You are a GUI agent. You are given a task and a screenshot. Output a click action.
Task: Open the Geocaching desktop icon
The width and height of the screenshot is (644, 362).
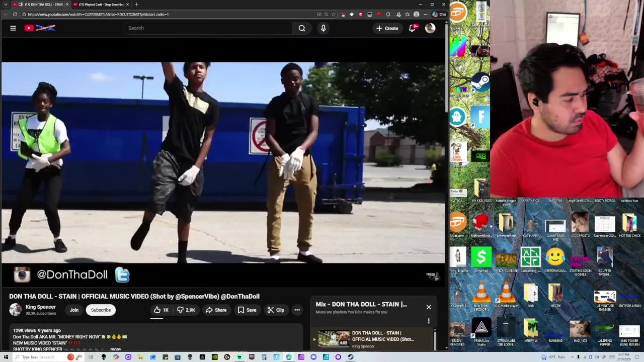[x=531, y=260]
